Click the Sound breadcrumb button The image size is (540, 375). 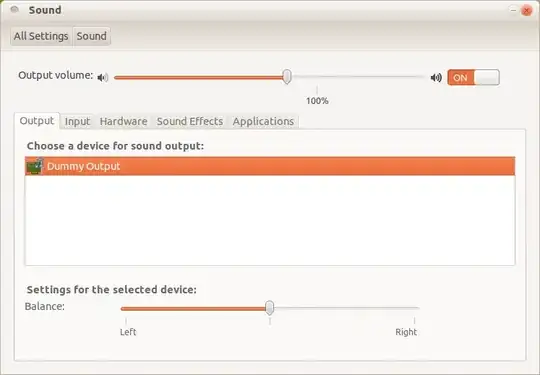[x=92, y=36]
